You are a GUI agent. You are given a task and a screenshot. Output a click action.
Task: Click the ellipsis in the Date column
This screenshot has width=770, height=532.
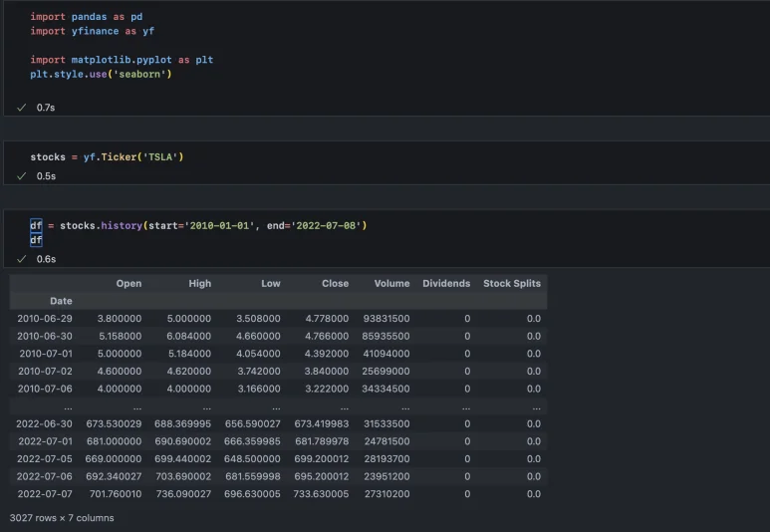(x=66, y=406)
